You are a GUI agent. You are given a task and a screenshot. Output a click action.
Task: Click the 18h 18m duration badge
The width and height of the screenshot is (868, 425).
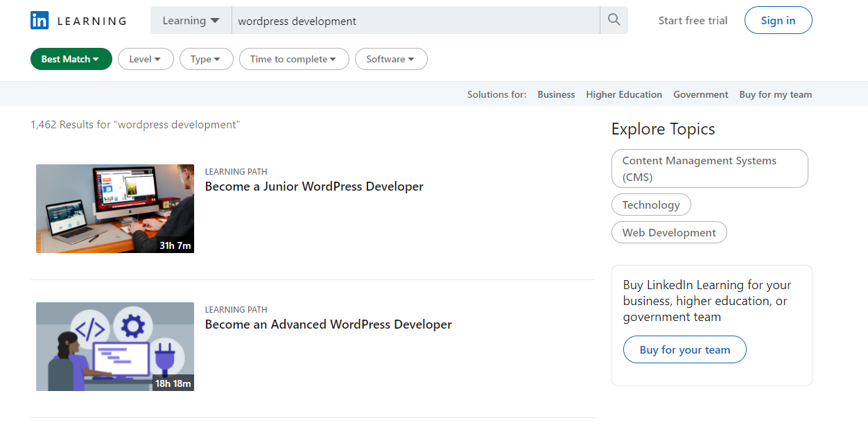[173, 383]
